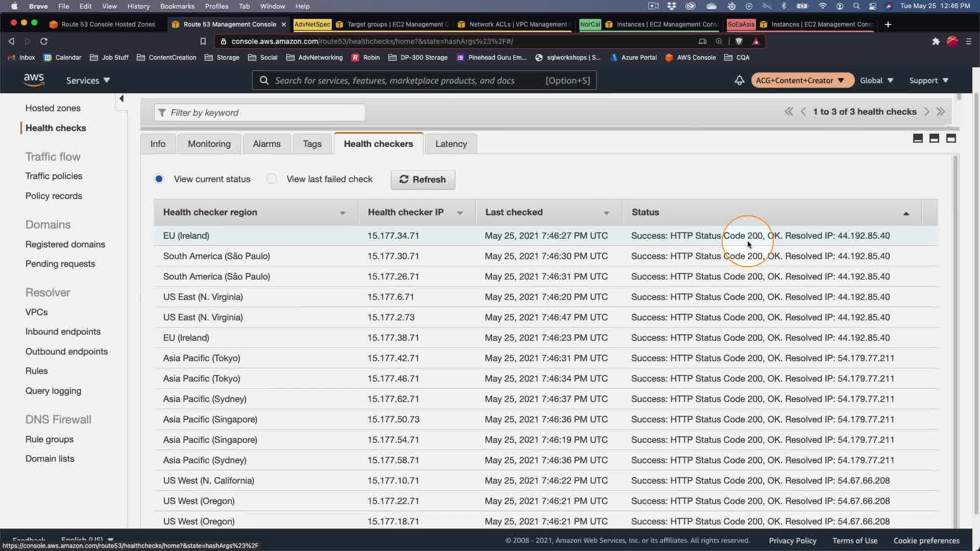Image resolution: width=980 pixels, height=551 pixels.
Task: Sort by Health checker region column arrow
Action: 342,213
